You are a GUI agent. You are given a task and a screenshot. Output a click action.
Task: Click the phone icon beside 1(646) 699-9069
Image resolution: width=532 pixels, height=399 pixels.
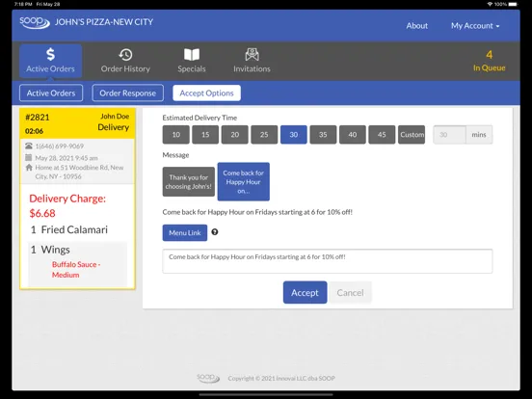[x=29, y=146]
